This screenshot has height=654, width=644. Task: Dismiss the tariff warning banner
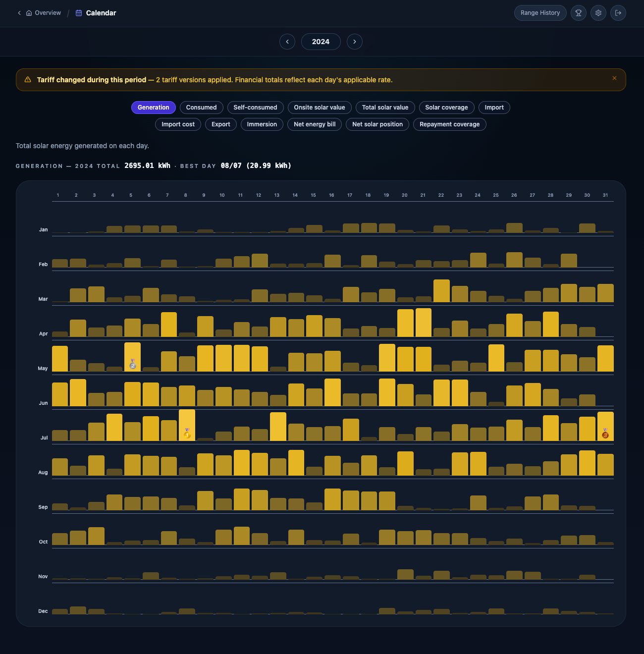(x=614, y=78)
